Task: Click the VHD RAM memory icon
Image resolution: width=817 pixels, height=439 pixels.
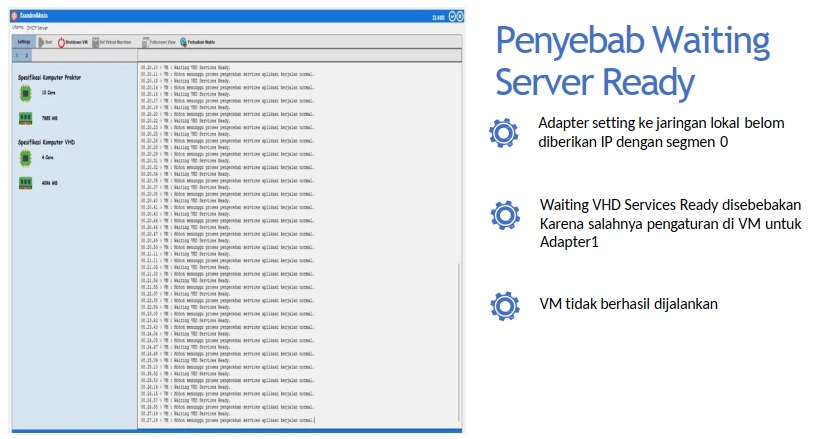Action: click(25, 183)
